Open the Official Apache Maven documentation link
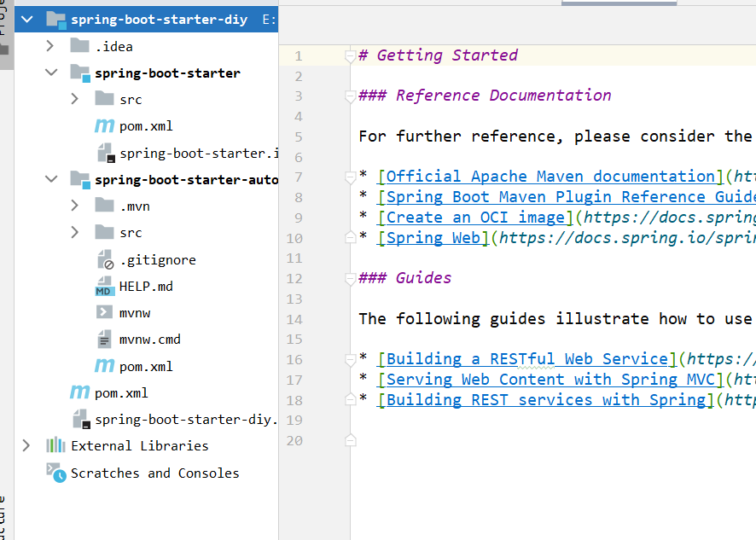The width and height of the screenshot is (756, 540). pyautogui.click(x=550, y=177)
